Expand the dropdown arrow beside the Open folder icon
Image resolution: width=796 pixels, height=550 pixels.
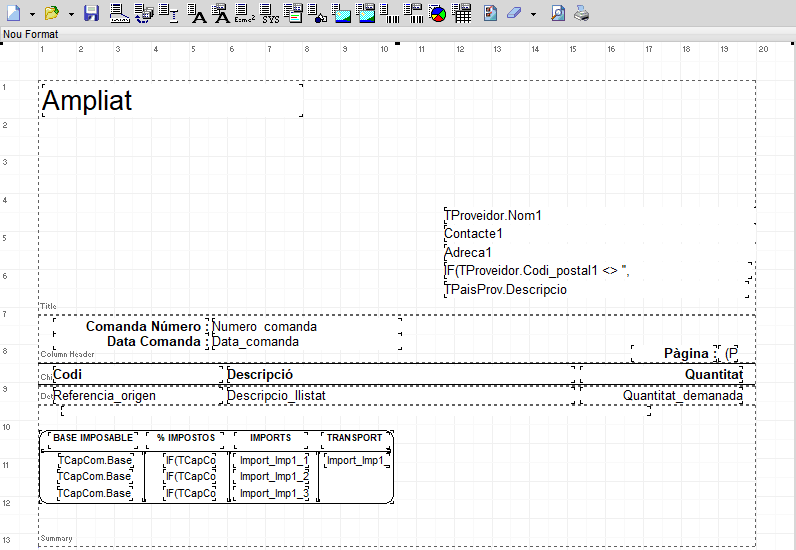tap(71, 14)
